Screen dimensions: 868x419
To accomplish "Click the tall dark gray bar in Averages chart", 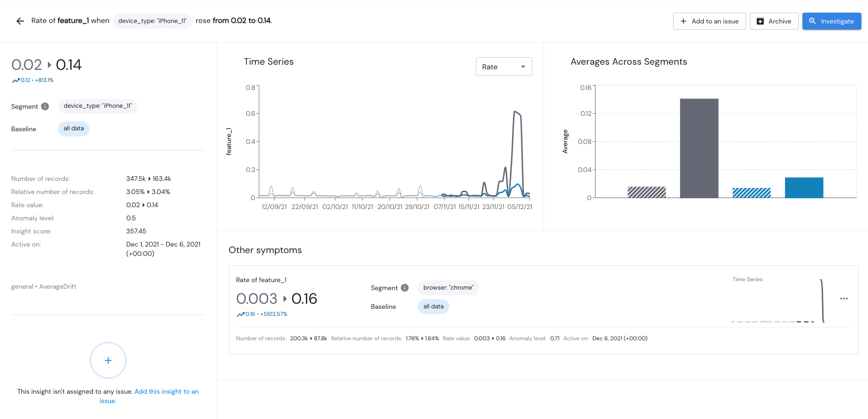I will pos(699,148).
